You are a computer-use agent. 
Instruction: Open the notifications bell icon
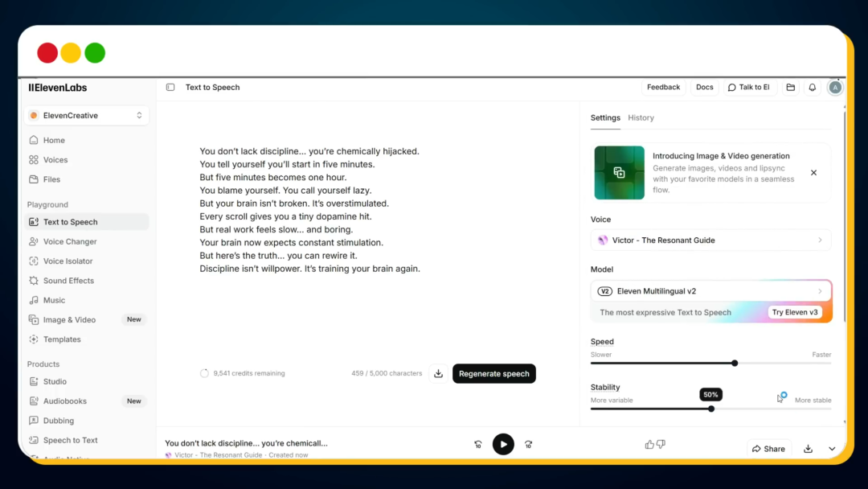(x=813, y=88)
